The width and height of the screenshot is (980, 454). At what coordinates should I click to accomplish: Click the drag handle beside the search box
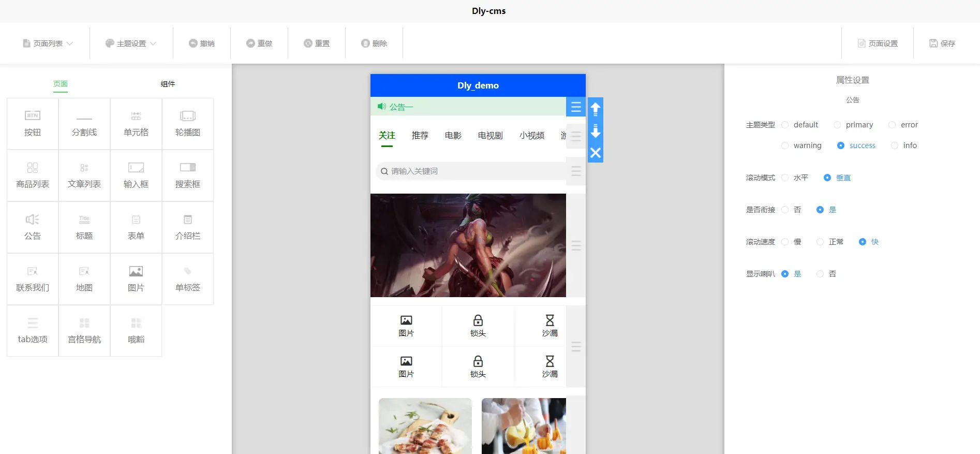coord(576,171)
